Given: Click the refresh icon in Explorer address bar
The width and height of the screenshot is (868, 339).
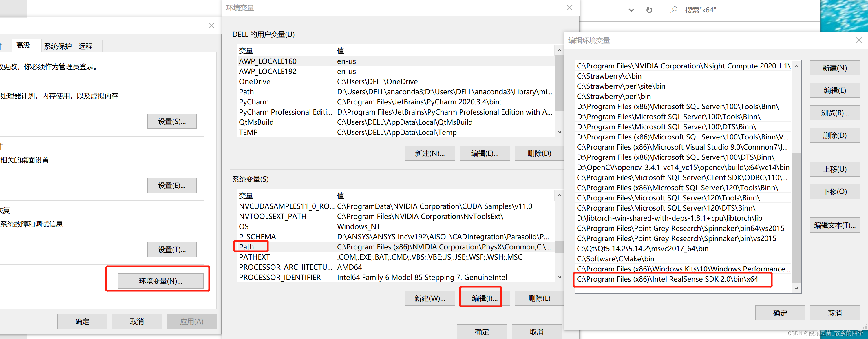Looking at the screenshot, I should 649,10.
